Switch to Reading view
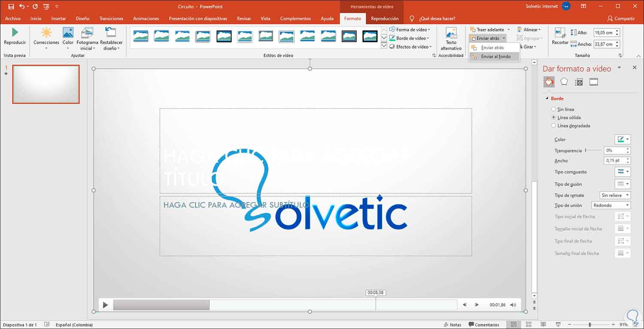 click(x=543, y=325)
